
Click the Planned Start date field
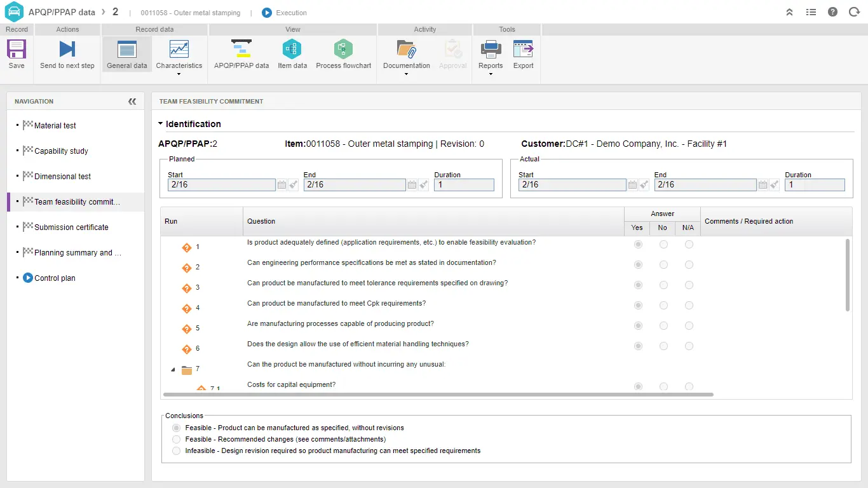(x=221, y=185)
